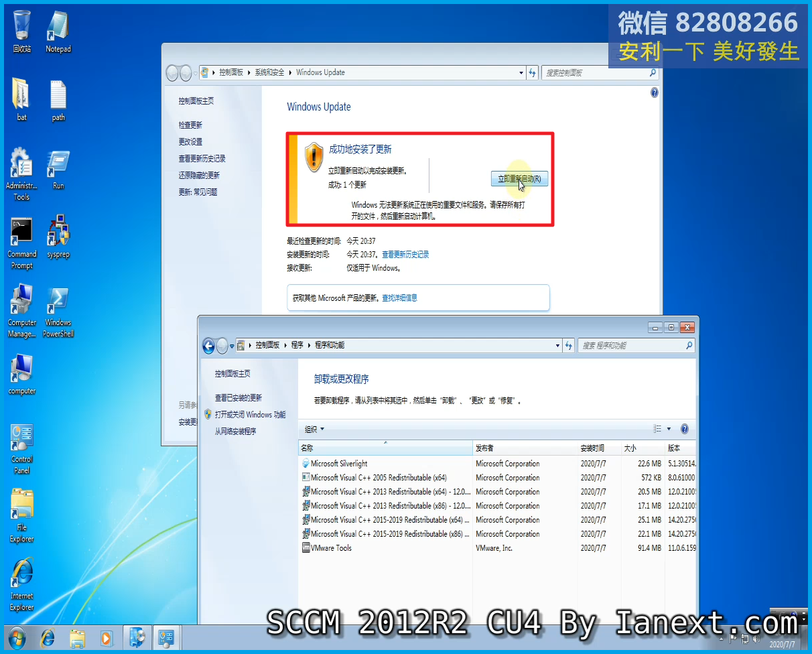Expand the Programs and Features address dropdown
812x654 pixels.
point(557,345)
